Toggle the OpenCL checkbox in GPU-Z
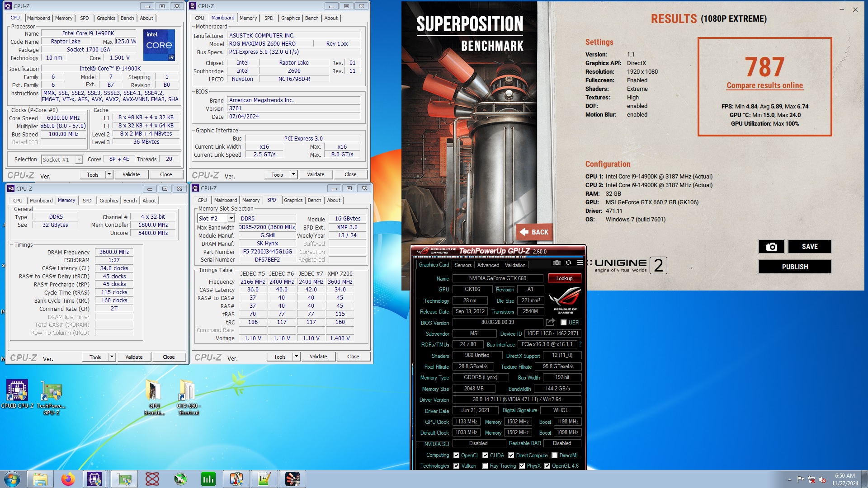 tap(457, 455)
